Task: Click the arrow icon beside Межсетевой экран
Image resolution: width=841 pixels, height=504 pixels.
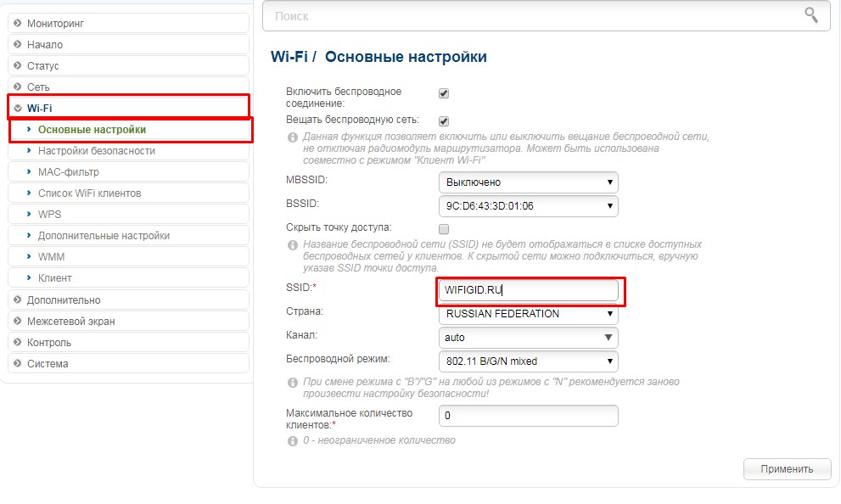Action: pos(18,322)
